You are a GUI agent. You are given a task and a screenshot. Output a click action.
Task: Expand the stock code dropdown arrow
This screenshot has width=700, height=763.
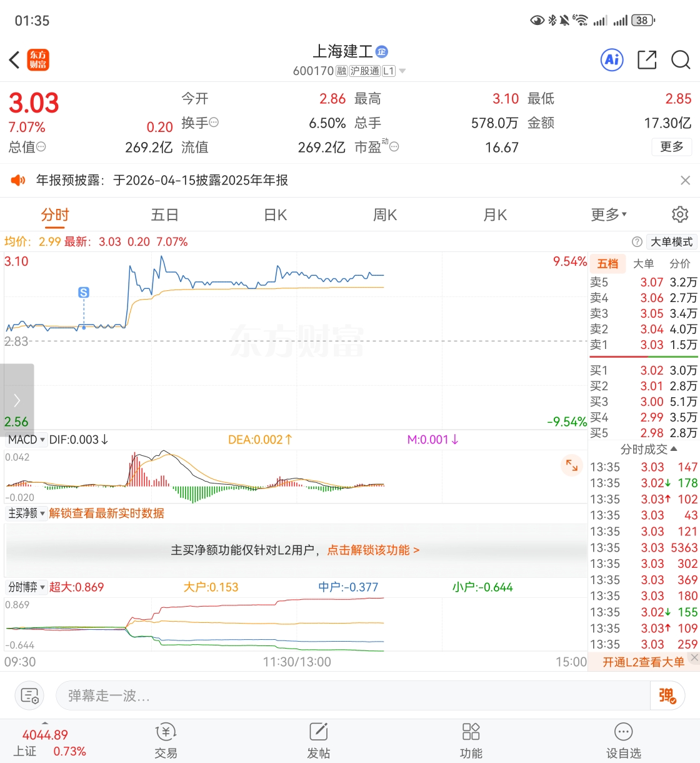tap(402, 71)
